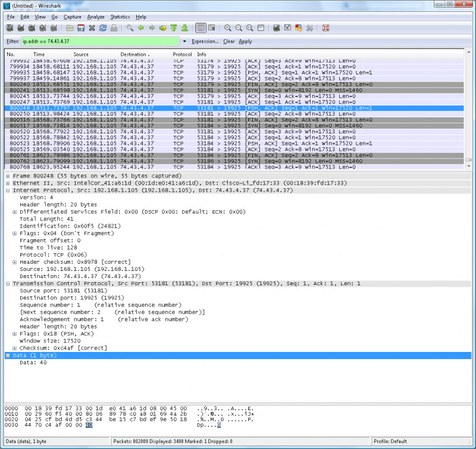Click packet list scrollbar down arrow
This screenshot has height=449, width=476.
(468, 166)
